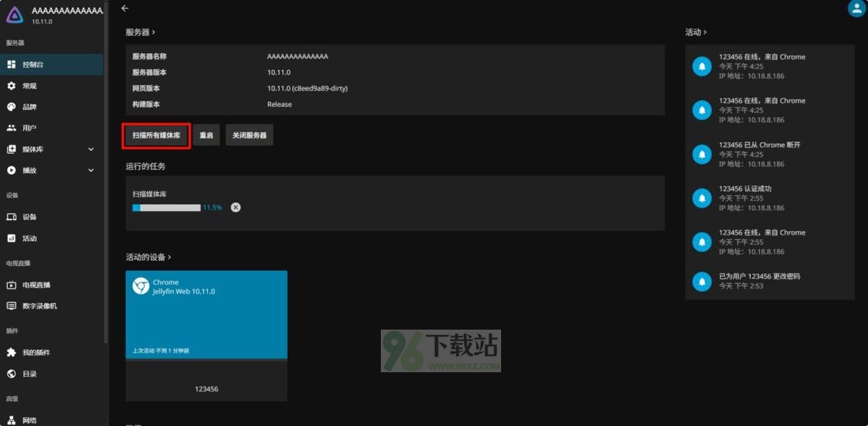Viewport: 868px width, 426px height.
Task: Open 品牌 branding page in sidebar
Action: coord(29,107)
